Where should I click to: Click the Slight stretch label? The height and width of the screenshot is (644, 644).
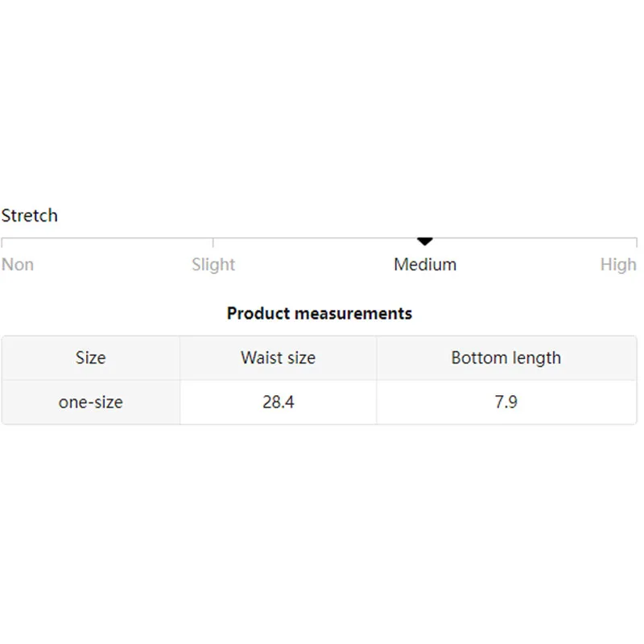click(213, 264)
